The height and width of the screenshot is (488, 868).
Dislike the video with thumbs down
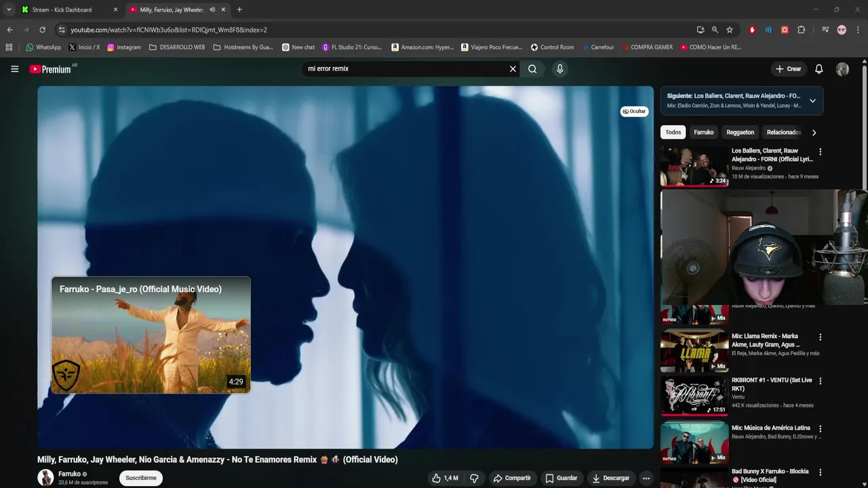pos(474,478)
